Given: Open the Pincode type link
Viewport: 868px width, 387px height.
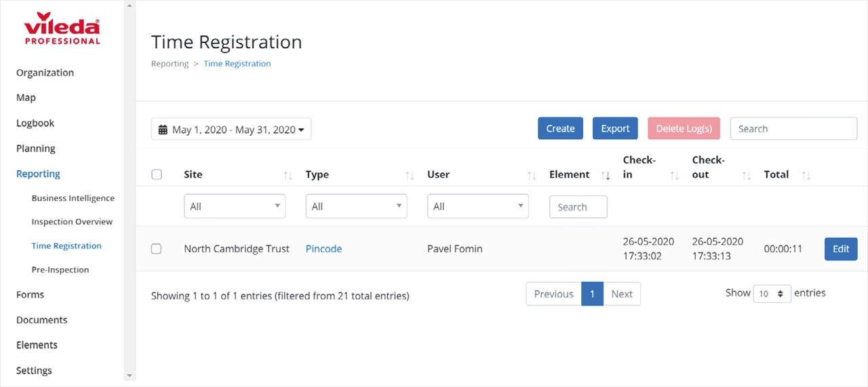Looking at the screenshot, I should (x=323, y=249).
